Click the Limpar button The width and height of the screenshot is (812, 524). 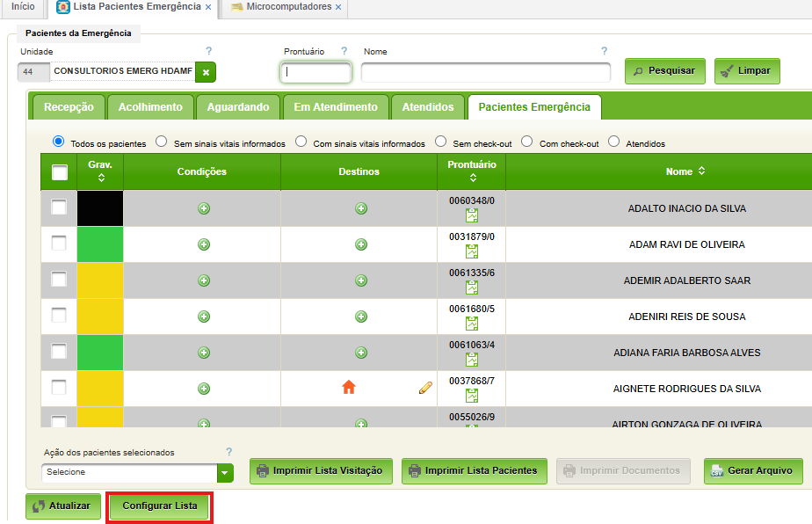pyautogui.click(x=747, y=71)
